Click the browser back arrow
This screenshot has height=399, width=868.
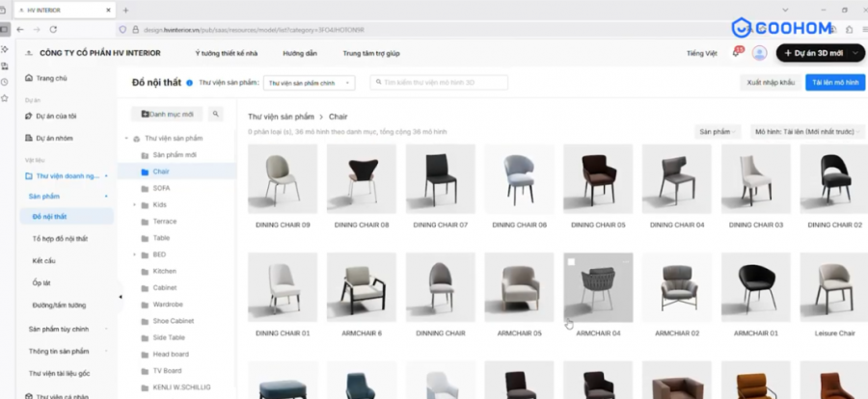(20, 29)
